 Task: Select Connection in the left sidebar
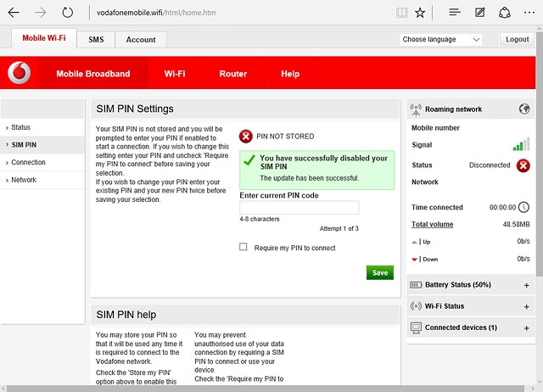(29, 162)
